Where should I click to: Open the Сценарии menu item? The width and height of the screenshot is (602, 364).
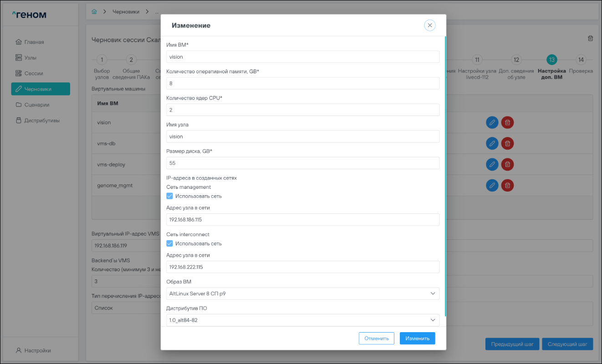pyautogui.click(x=36, y=105)
